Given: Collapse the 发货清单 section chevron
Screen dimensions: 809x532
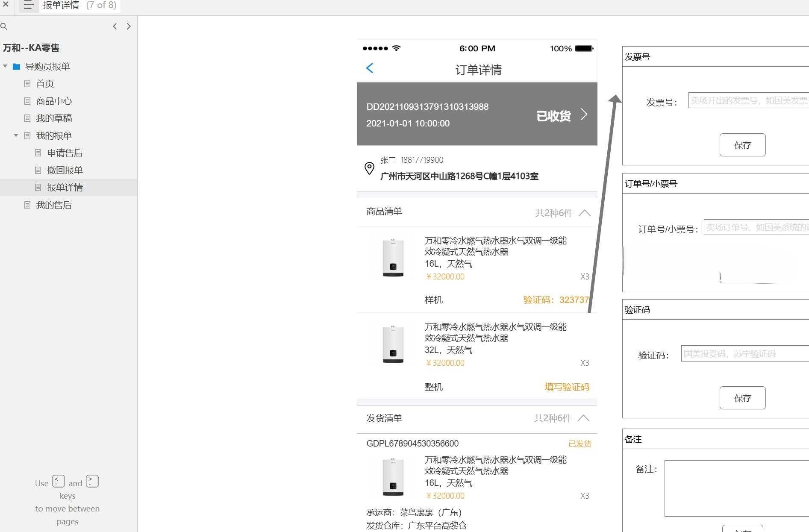Looking at the screenshot, I should 583,418.
